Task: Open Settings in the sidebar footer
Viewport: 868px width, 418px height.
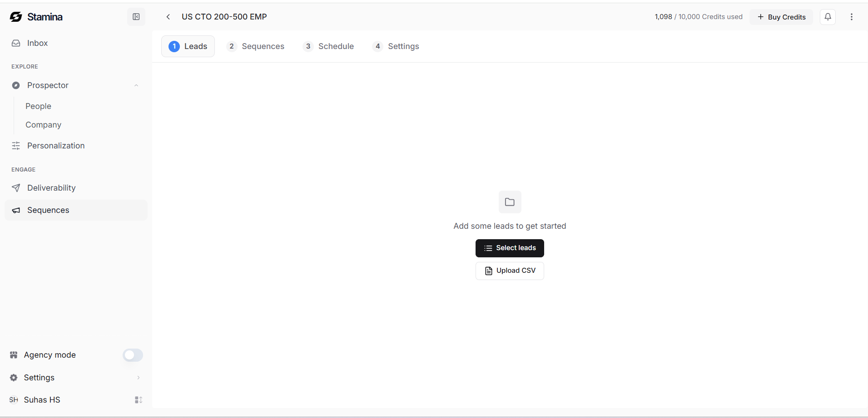Action: (x=76, y=378)
